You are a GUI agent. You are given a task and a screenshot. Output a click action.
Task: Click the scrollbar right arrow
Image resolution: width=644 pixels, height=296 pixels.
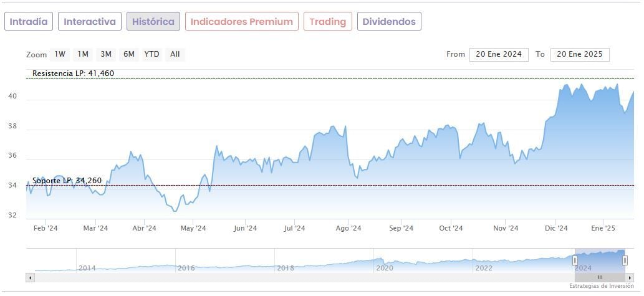coord(630,277)
